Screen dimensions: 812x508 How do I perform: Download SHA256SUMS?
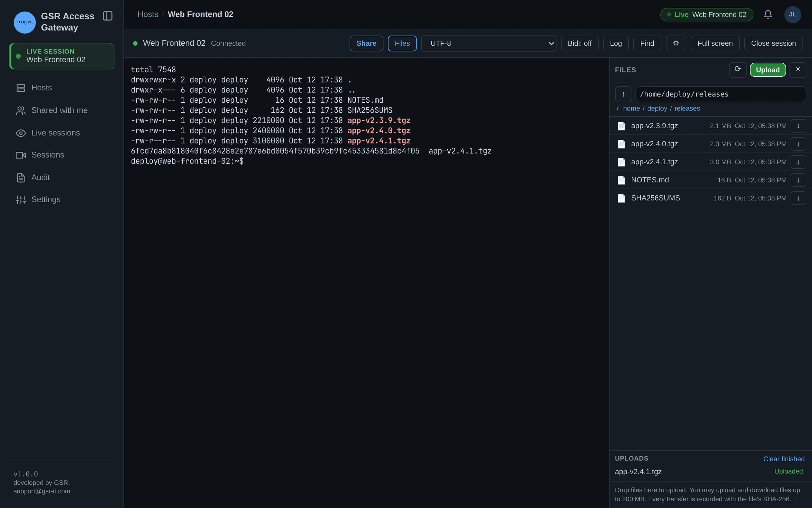coord(798,198)
